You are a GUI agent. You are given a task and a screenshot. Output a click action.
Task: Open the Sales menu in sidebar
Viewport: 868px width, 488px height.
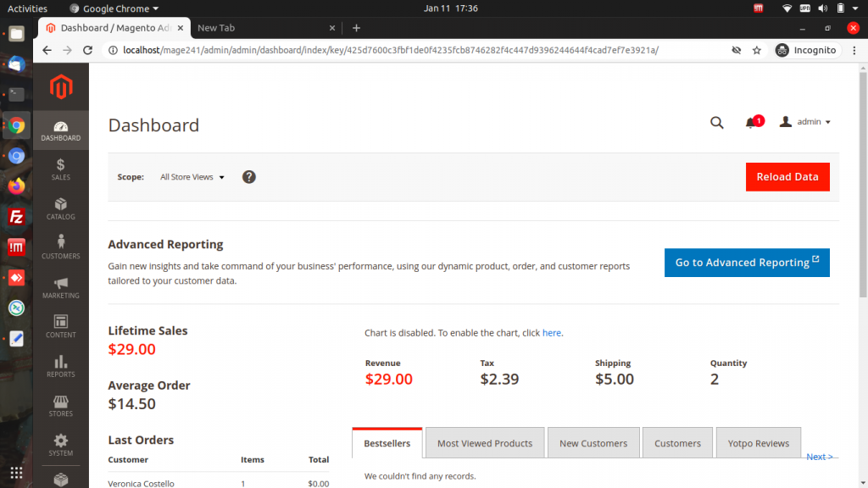pos(61,169)
